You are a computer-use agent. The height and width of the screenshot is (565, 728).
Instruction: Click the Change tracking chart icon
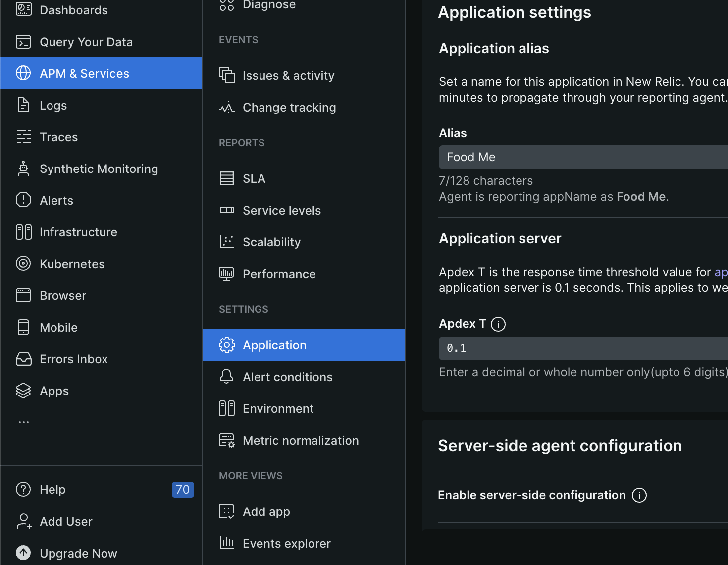pos(227,107)
